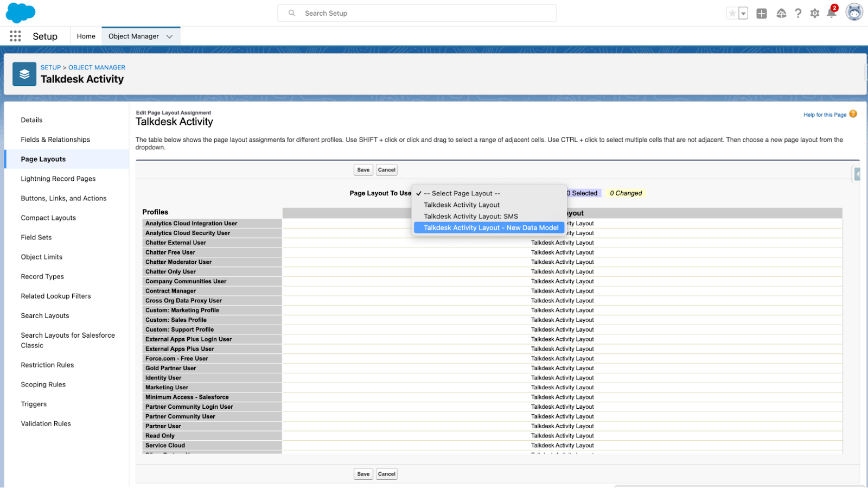Open the Help for this Page link
This screenshot has height=488, width=868.
(x=825, y=115)
